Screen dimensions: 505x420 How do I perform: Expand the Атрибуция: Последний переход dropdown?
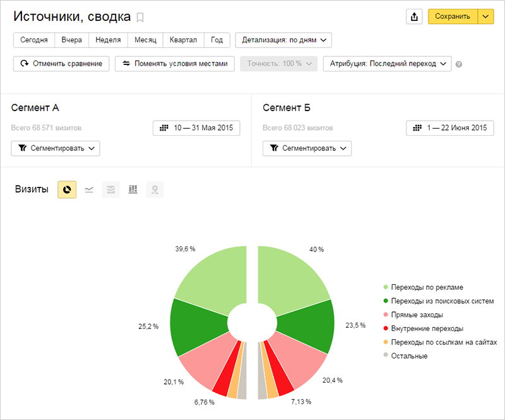point(387,64)
